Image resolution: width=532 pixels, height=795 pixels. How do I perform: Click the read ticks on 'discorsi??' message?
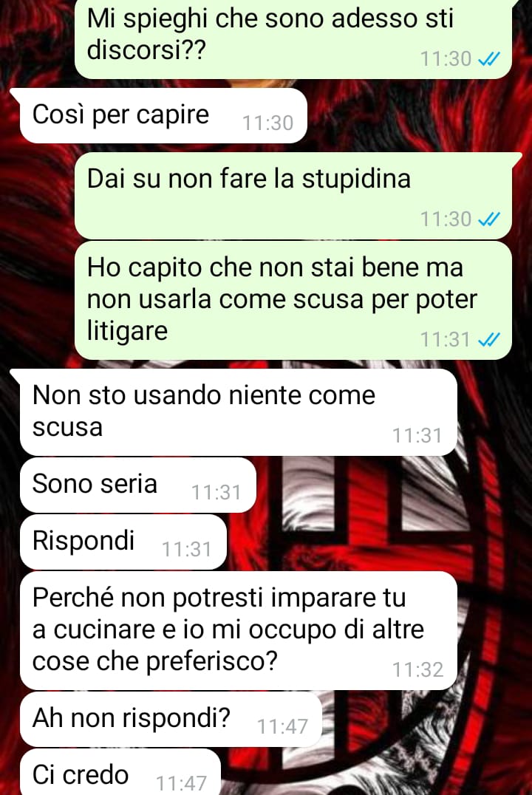pyautogui.click(x=489, y=59)
